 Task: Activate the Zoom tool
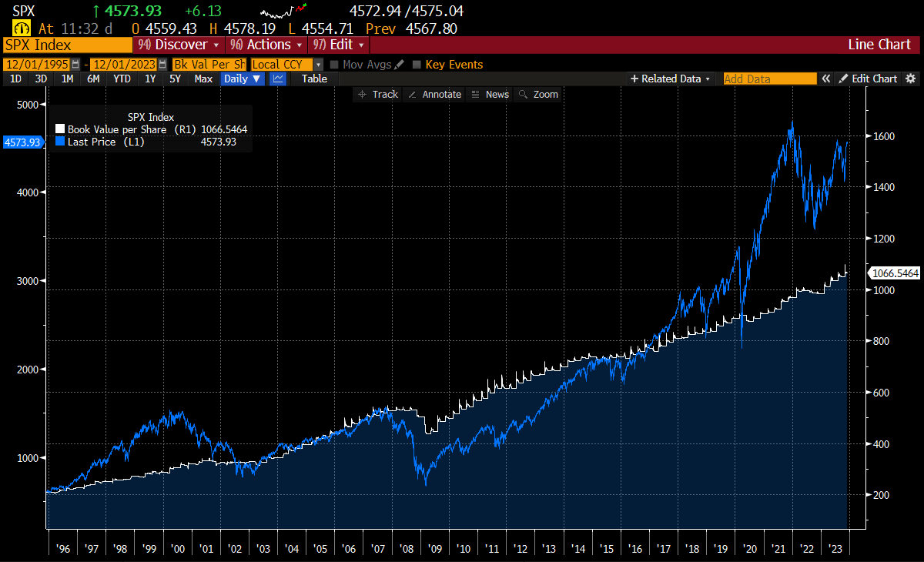pos(538,94)
